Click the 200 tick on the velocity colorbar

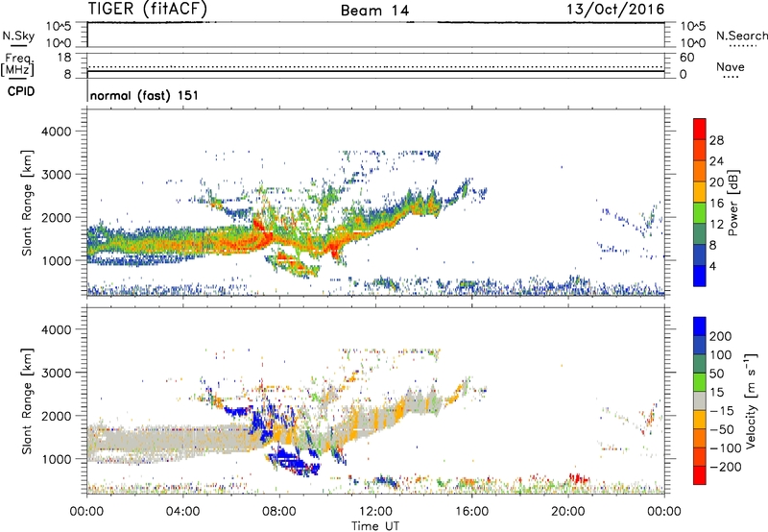click(720, 336)
